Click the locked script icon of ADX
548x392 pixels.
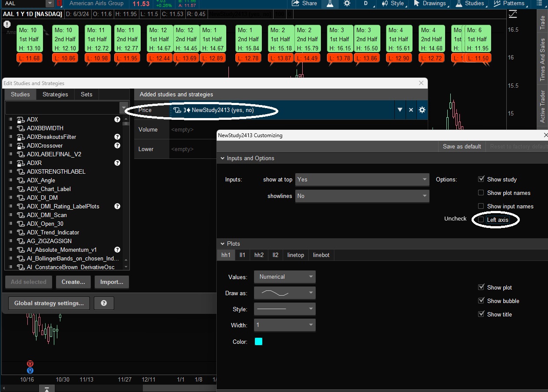tap(20, 119)
